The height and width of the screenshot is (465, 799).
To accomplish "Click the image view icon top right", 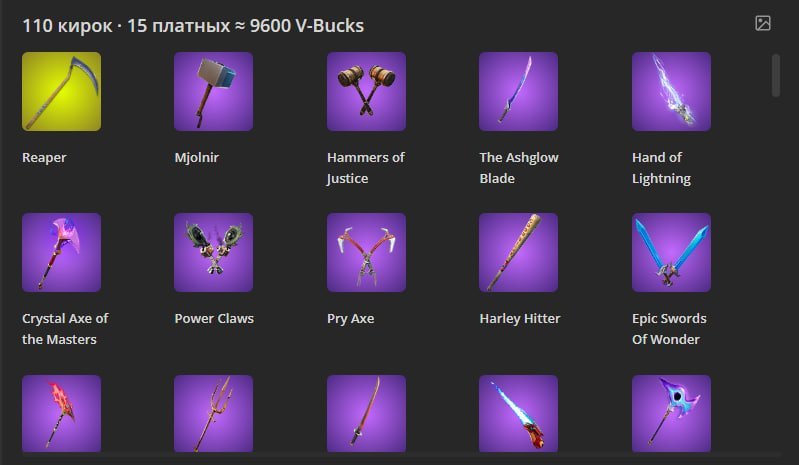I will [x=763, y=23].
